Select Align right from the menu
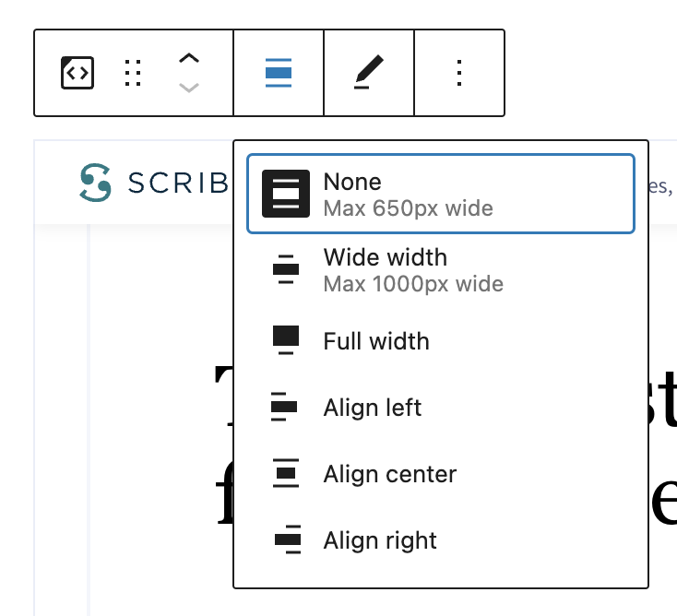 point(440,539)
